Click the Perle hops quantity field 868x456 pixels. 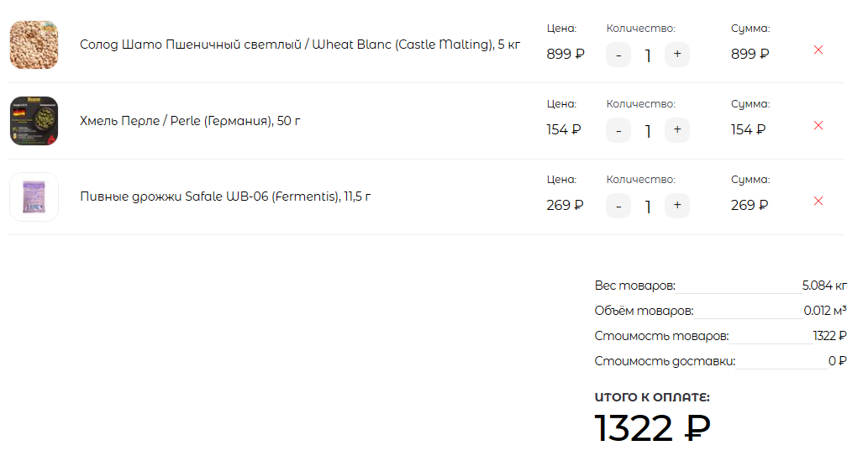[648, 131]
